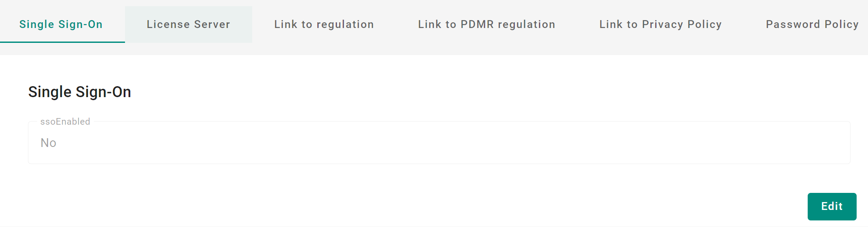
Task: Click the Single Sign-On section heading
Action: (80, 92)
